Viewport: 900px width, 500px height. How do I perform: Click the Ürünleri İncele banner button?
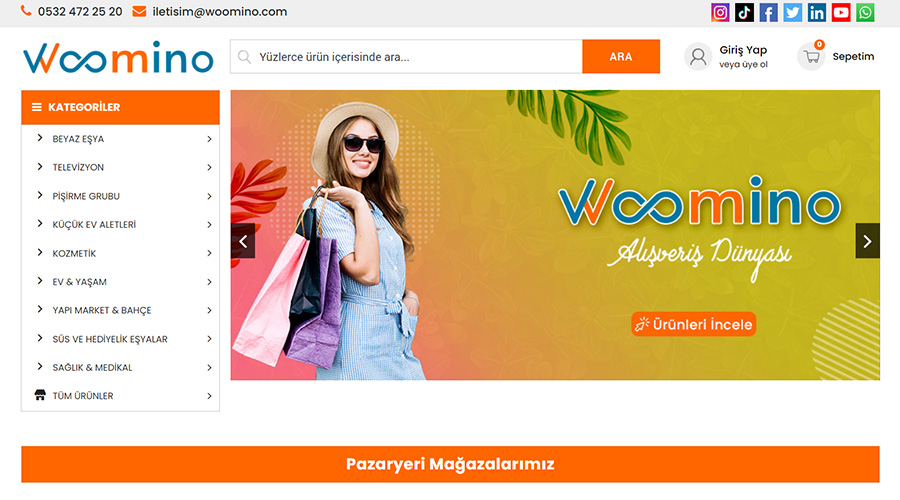[x=693, y=324]
